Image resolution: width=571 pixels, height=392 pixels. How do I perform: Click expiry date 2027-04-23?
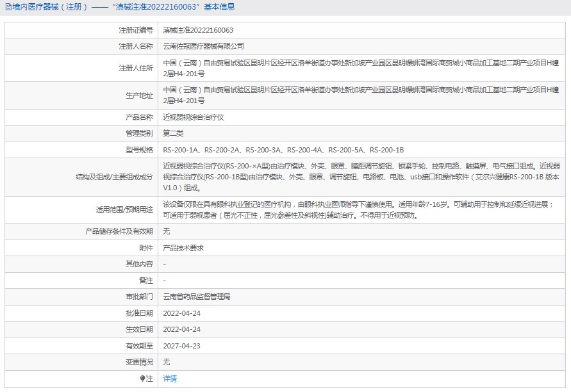(182, 346)
